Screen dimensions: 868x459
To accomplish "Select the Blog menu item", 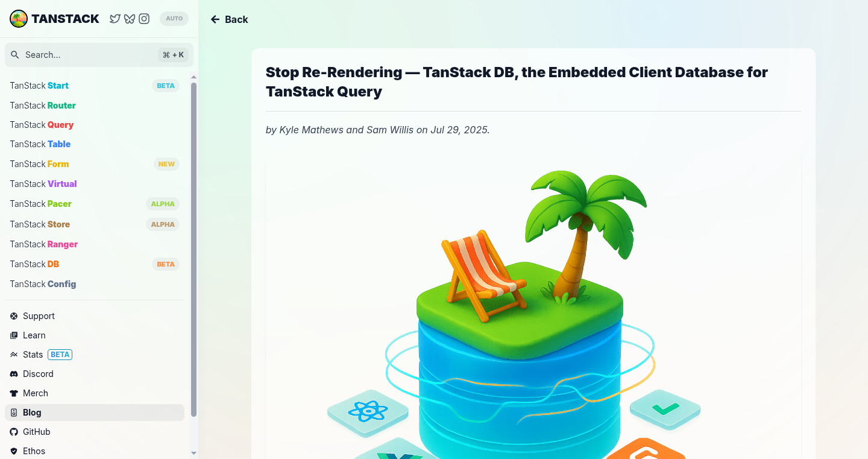I will click(x=95, y=413).
